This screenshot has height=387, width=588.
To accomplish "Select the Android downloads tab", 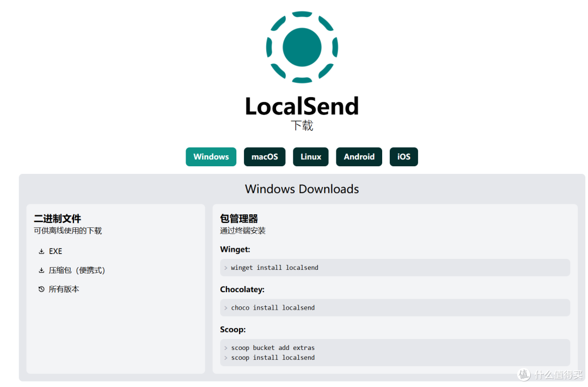I will click(359, 156).
